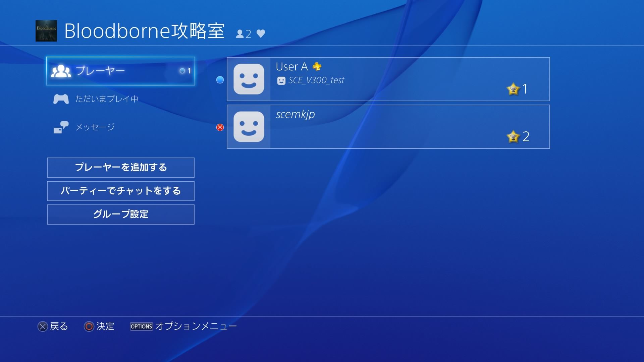Click パーティーでチャットをする button
The height and width of the screenshot is (362, 644).
[121, 191]
